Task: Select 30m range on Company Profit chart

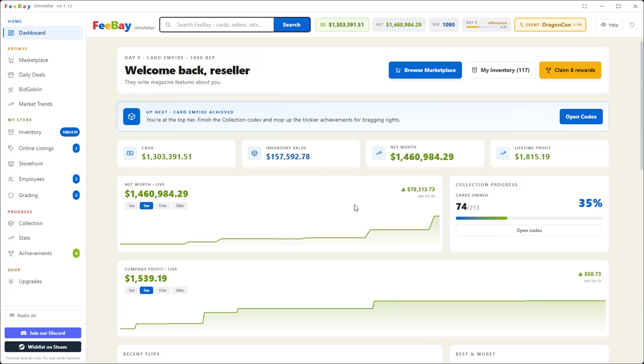Action: (179, 290)
